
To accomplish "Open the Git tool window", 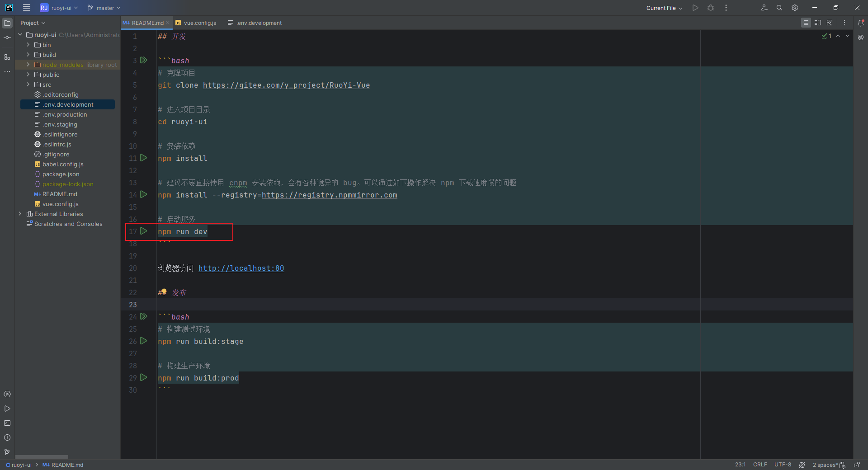I will (7, 452).
